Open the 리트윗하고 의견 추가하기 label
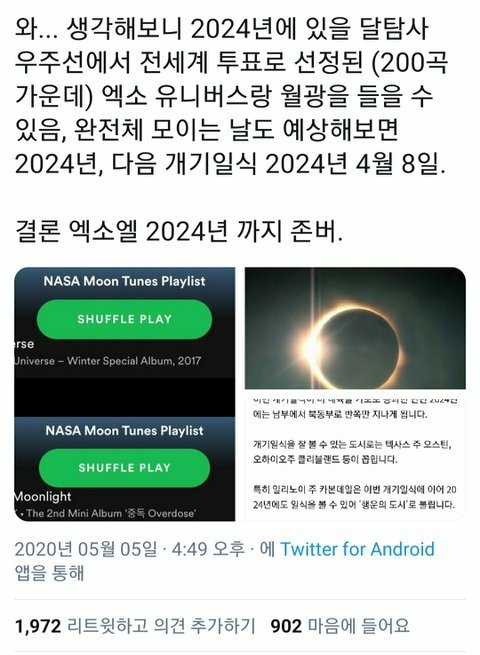This screenshot has width=480, height=655. tap(161, 626)
